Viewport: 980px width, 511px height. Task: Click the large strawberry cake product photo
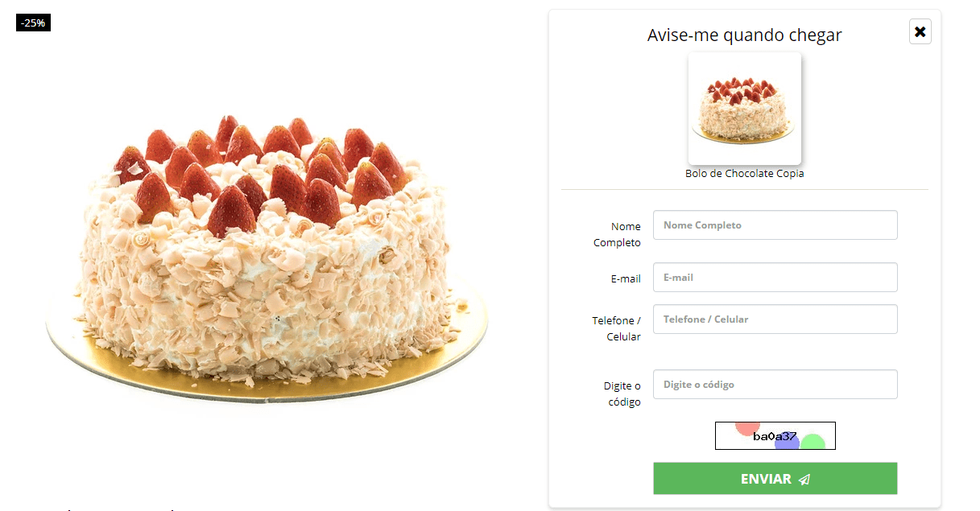point(267,259)
